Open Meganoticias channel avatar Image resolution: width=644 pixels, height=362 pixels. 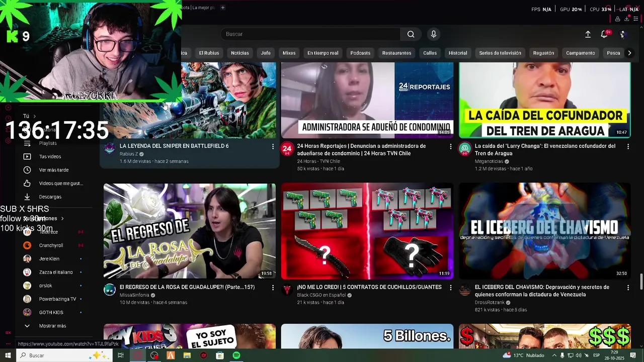pos(465,148)
